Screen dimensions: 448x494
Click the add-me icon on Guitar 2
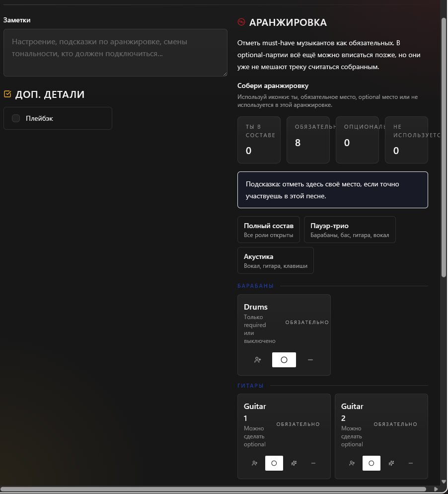[352, 463]
